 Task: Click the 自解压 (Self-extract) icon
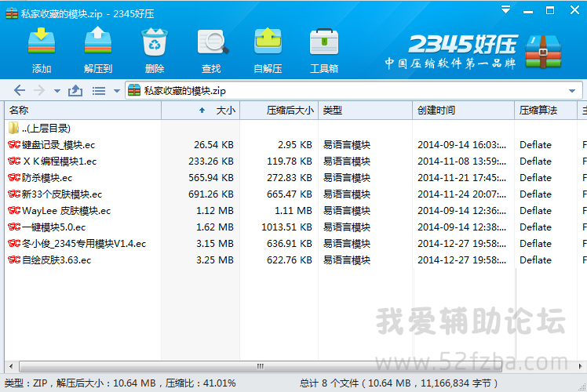268,41
